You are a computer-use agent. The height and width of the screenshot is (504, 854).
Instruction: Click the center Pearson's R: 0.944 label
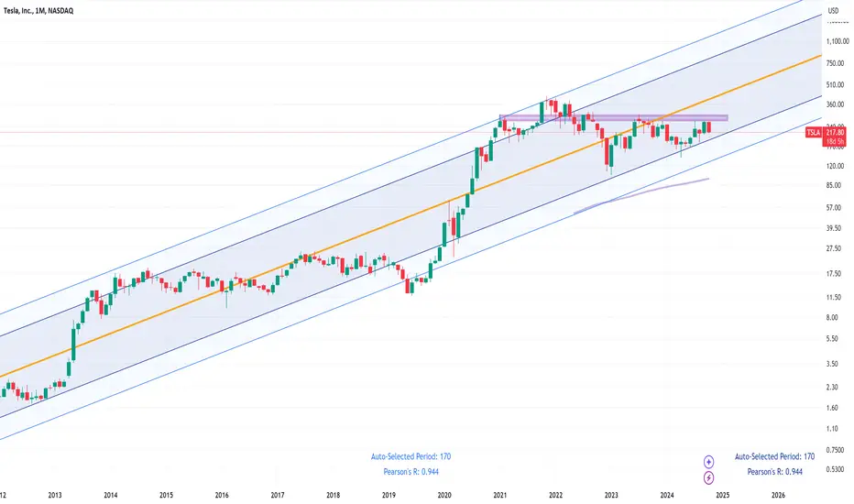pyautogui.click(x=411, y=472)
